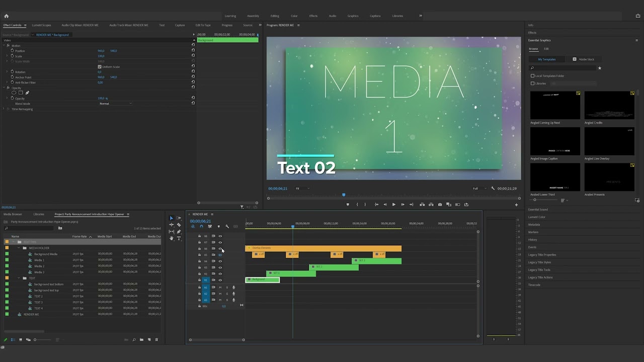
Task: Select the Selection tool arrow
Action: (171, 218)
